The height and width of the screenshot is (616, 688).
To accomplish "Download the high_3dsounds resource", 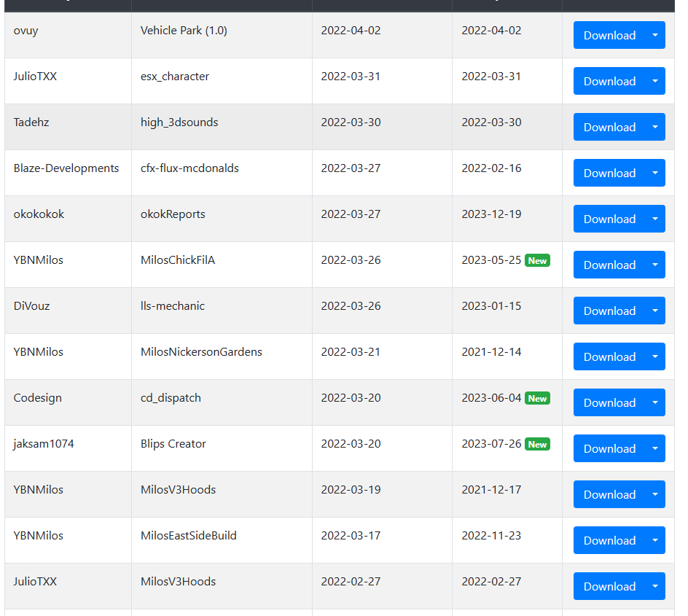I will [609, 127].
